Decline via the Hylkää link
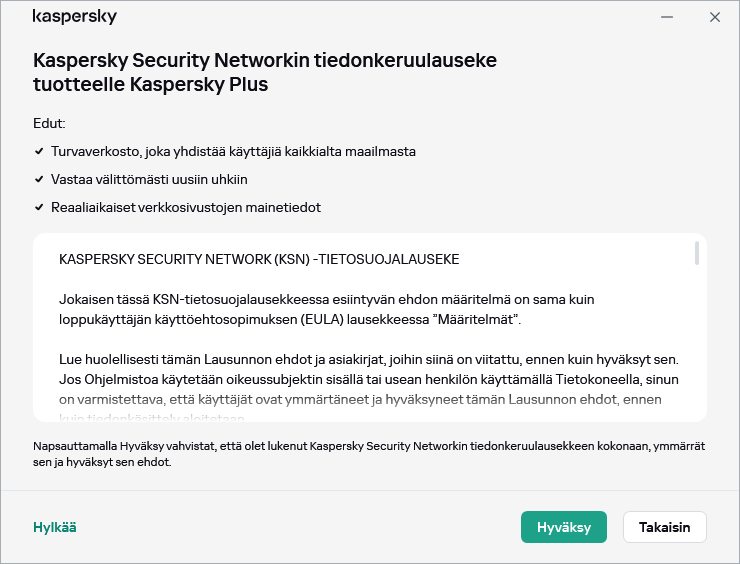The height and width of the screenshot is (564, 740). tap(55, 527)
